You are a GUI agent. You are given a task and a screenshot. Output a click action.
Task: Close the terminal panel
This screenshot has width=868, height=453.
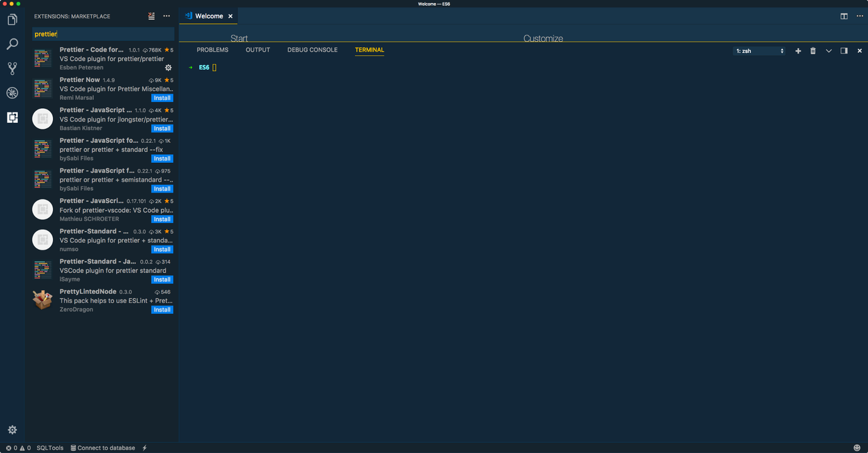860,51
